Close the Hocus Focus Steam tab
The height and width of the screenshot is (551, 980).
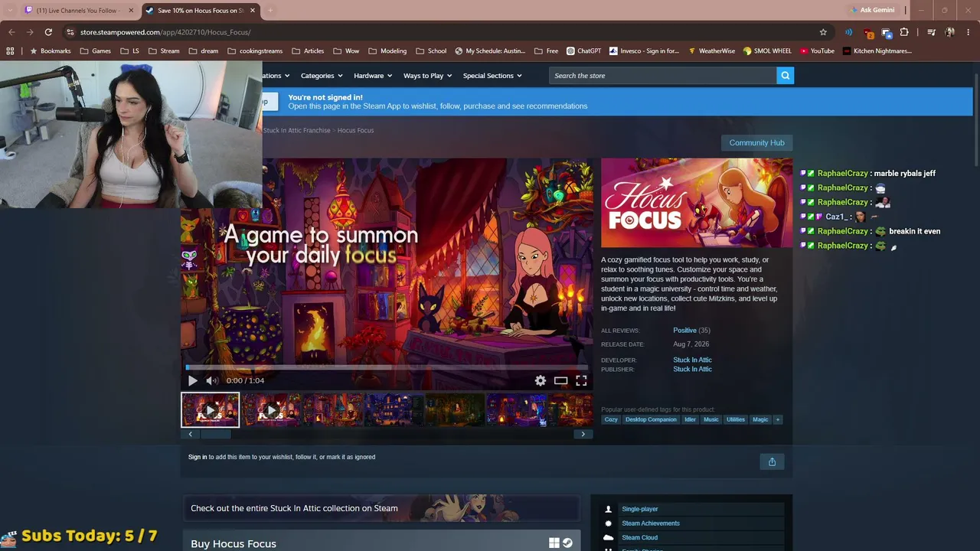click(x=253, y=11)
